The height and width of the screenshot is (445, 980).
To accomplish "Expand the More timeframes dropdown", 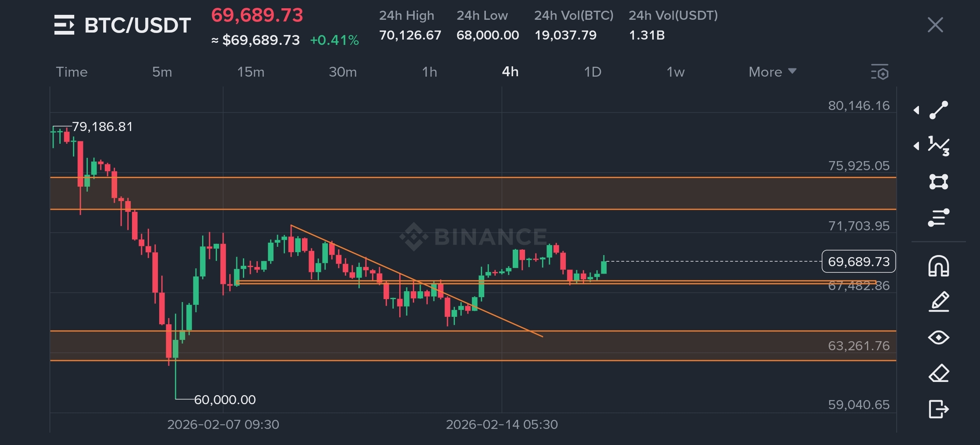I will point(772,72).
